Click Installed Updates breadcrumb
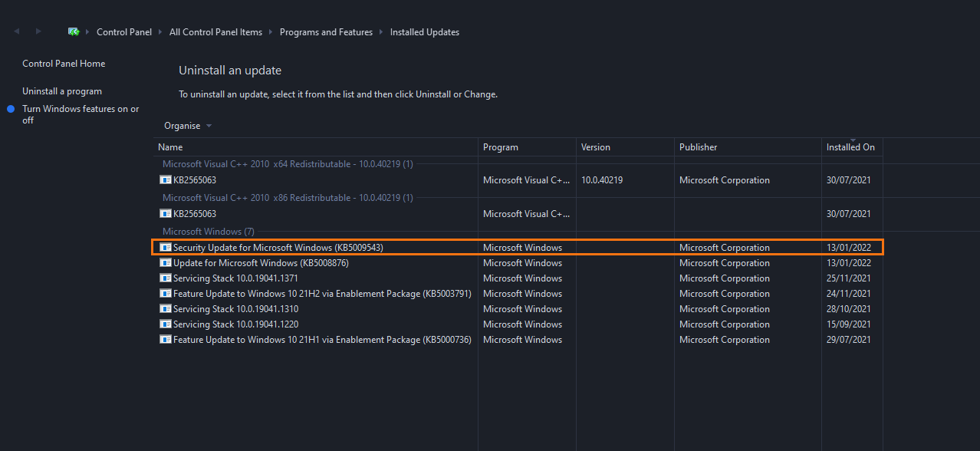 pos(425,32)
